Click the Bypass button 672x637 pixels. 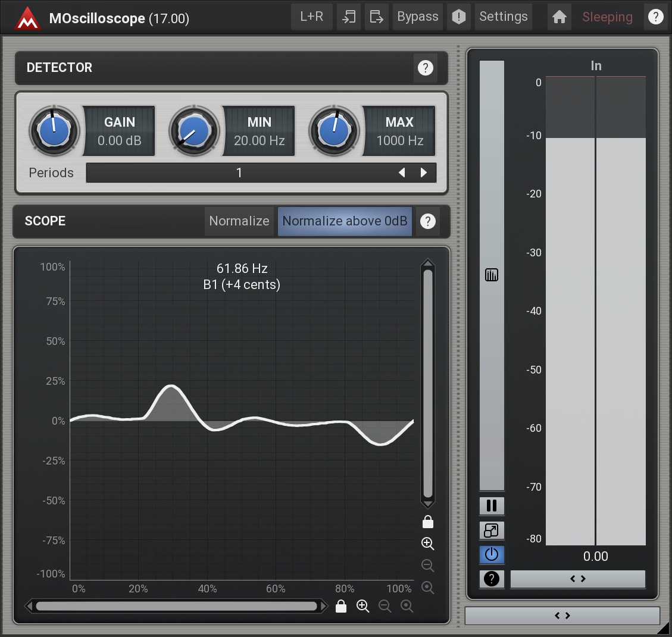point(417,17)
